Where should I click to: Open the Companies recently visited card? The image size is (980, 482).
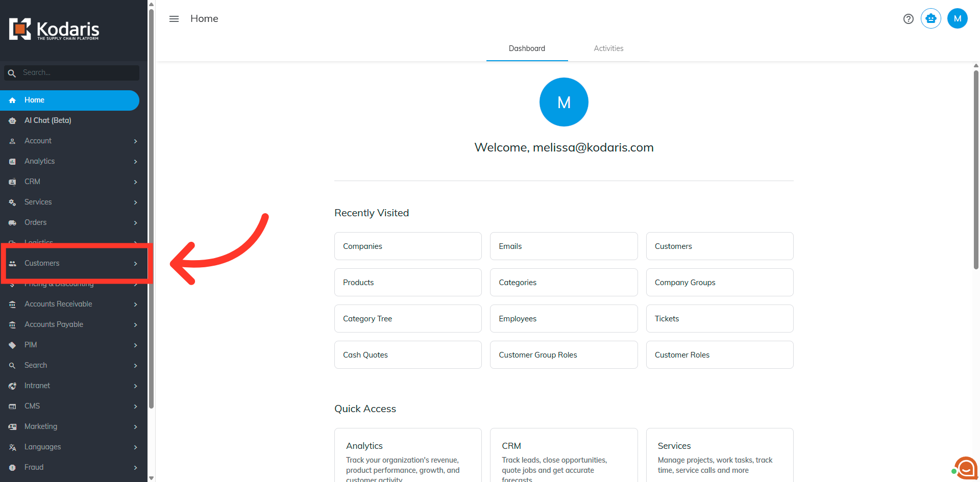click(408, 246)
